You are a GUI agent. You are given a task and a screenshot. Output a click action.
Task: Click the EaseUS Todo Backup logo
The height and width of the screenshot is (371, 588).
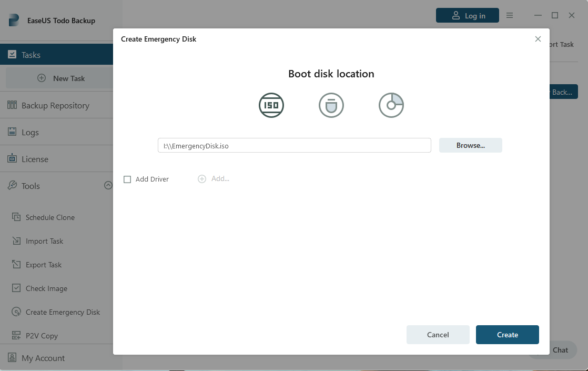pyautogui.click(x=14, y=20)
